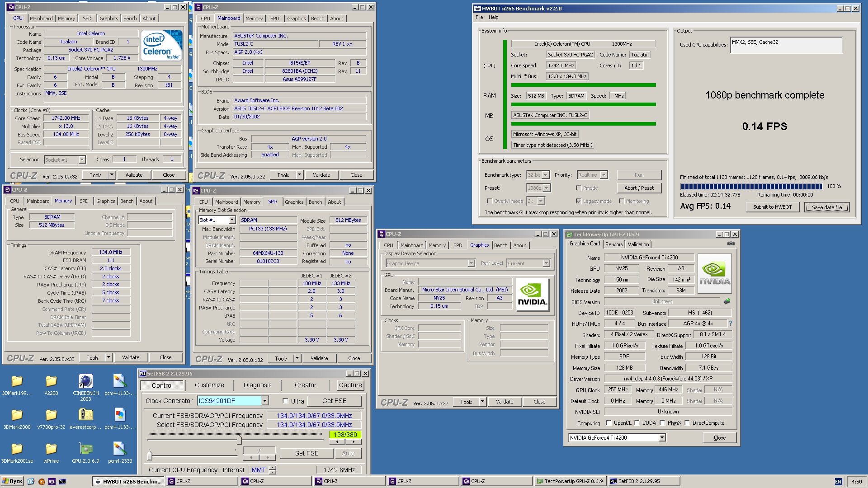Open Tools dropdown arrow in CPU-Z CPU window
The image size is (868, 488).
coord(112,175)
